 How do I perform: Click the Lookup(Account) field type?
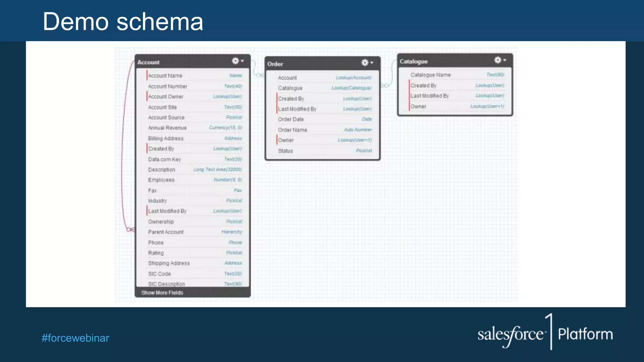354,78
